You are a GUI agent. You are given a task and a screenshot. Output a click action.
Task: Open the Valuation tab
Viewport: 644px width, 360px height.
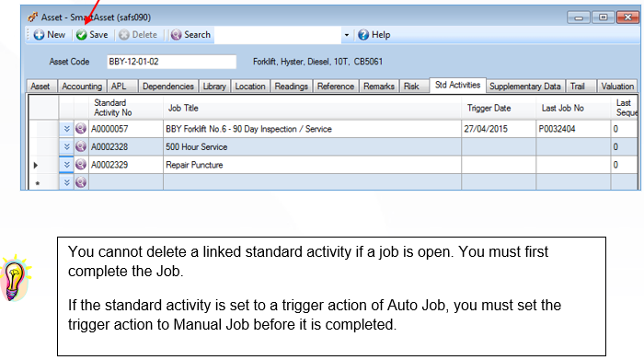[617, 87]
